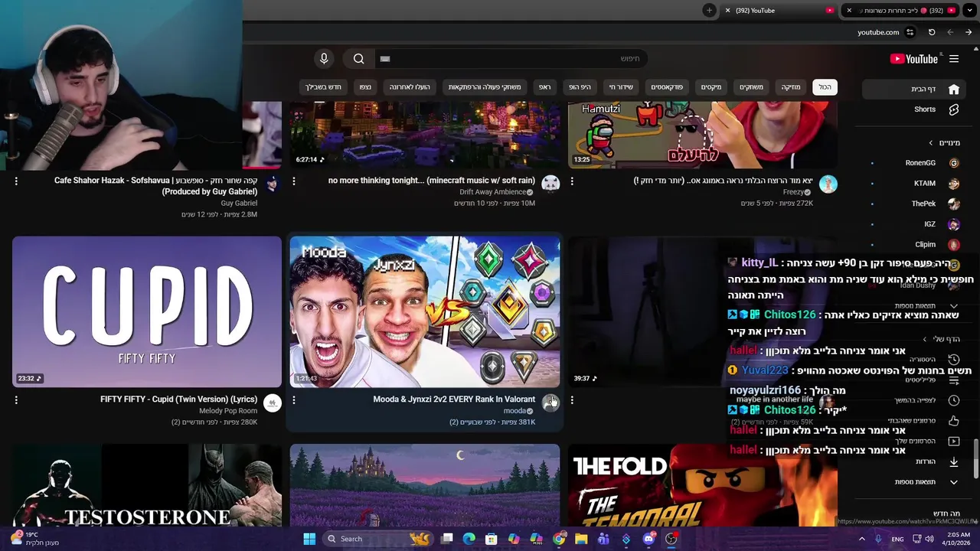Select the 'היפ הופ' hip hop chip
The height and width of the screenshot is (551, 980).
tap(580, 87)
